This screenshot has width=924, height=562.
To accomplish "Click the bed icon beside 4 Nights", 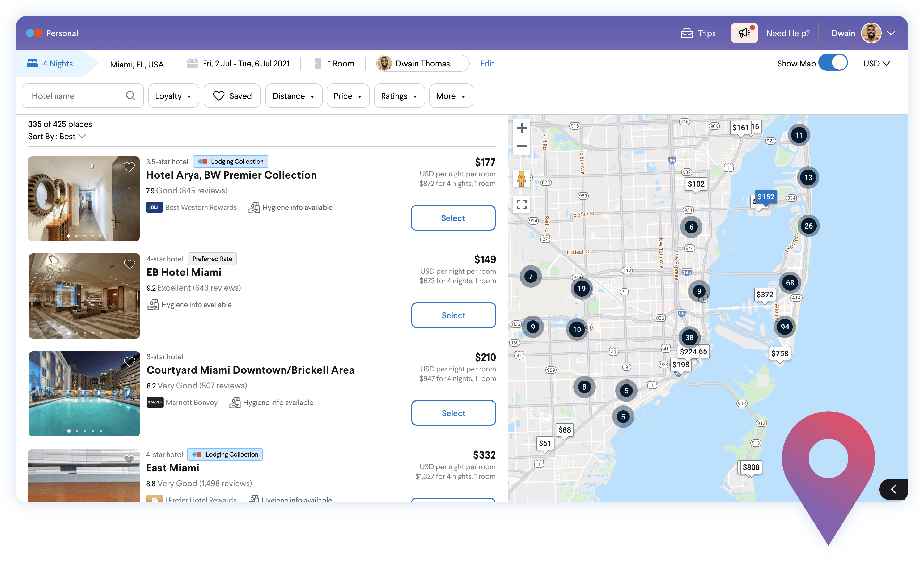I will (x=32, y=64).
